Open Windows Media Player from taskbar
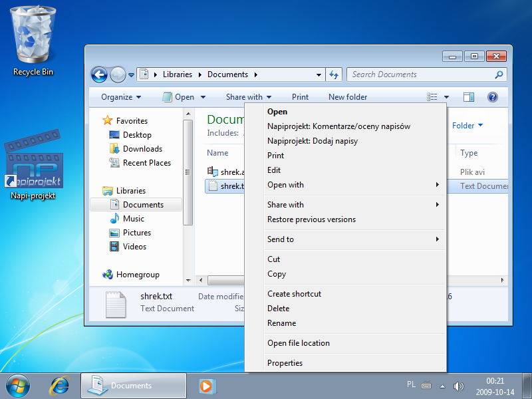This screenshot has height=399, width=532. (x=206, y=386)
